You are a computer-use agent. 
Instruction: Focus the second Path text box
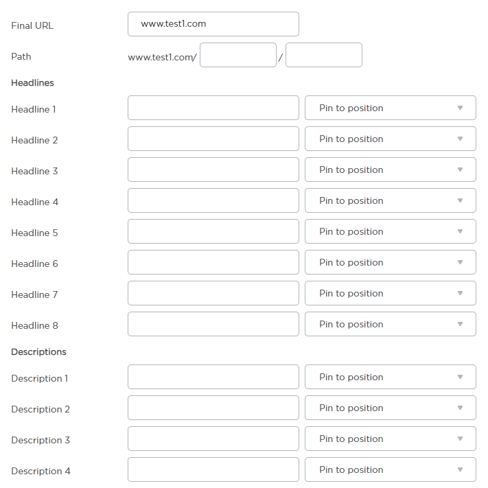click(x=324, y=55)
